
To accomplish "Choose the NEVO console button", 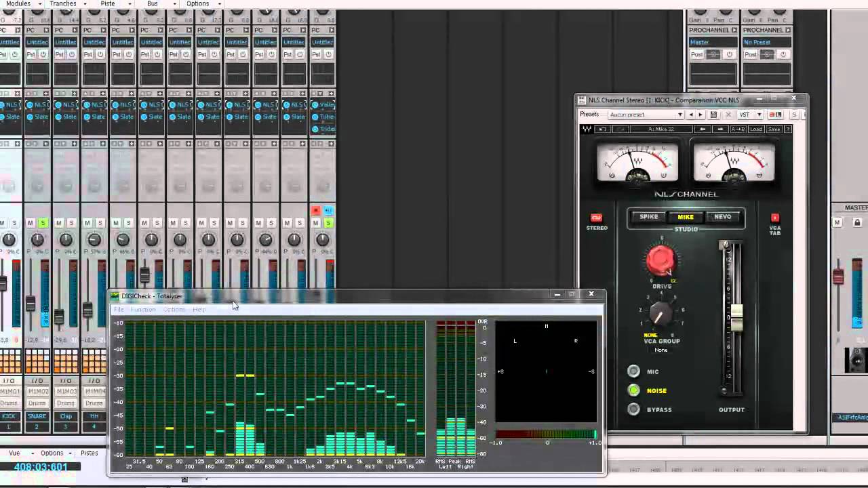I will coord(722,217).
